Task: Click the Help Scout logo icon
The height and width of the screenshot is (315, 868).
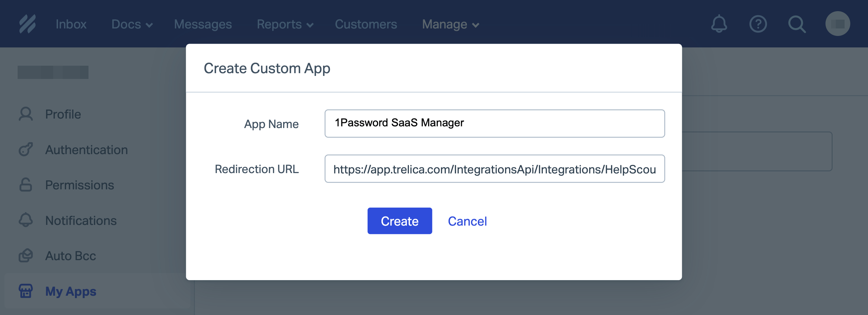Action: point(27,24)
